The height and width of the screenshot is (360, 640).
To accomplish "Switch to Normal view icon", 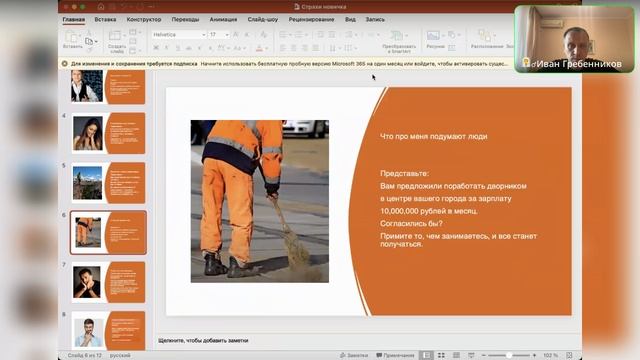I will [x=426, y=356].
